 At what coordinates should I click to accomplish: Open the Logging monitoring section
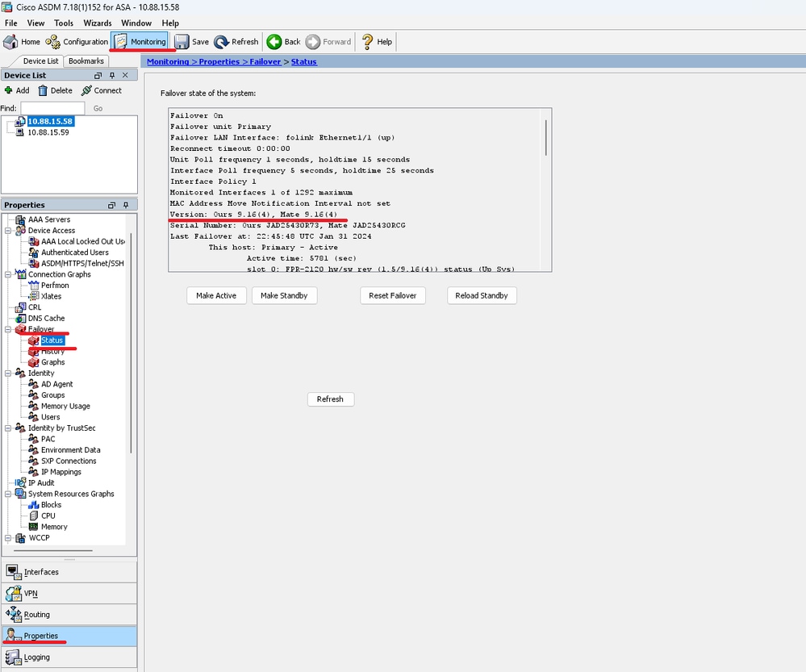click(x=69, y=657)
